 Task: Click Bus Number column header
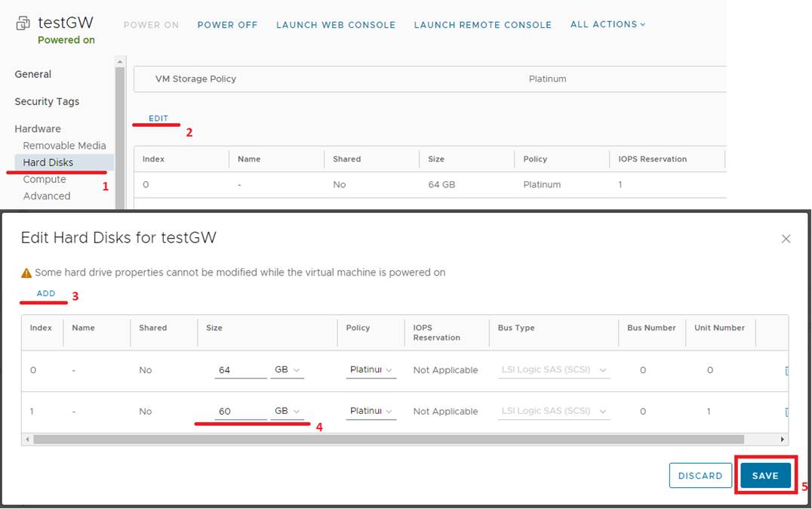(x=651, y=328)
